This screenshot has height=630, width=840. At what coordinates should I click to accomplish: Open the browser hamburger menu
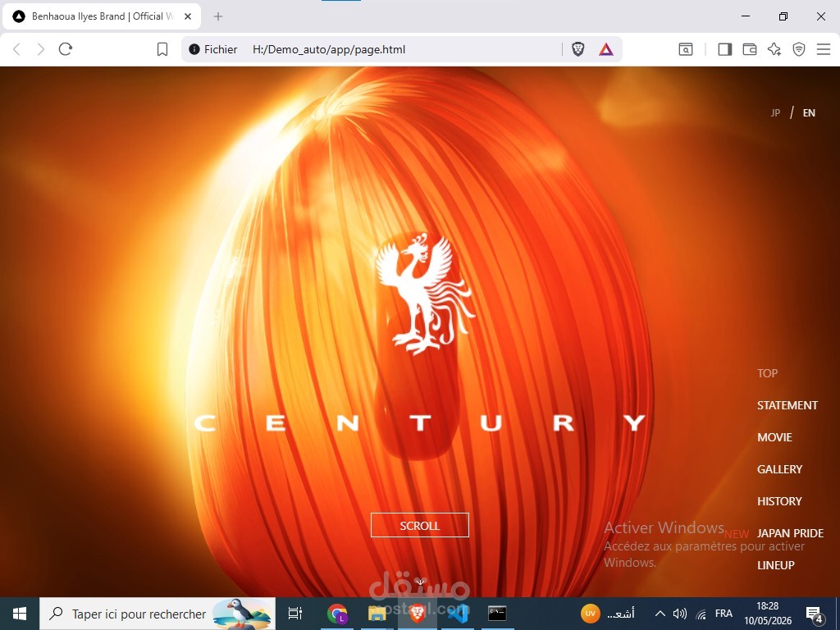click(824, 49)
